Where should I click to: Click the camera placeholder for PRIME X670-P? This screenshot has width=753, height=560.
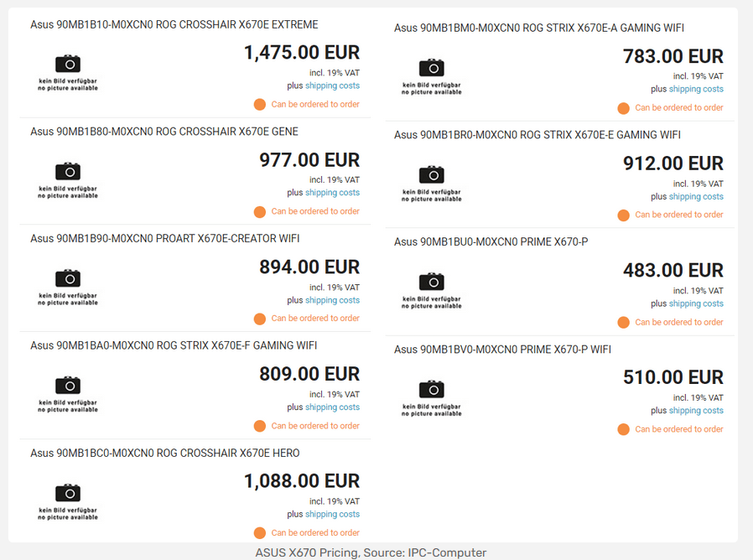(431, 291)
